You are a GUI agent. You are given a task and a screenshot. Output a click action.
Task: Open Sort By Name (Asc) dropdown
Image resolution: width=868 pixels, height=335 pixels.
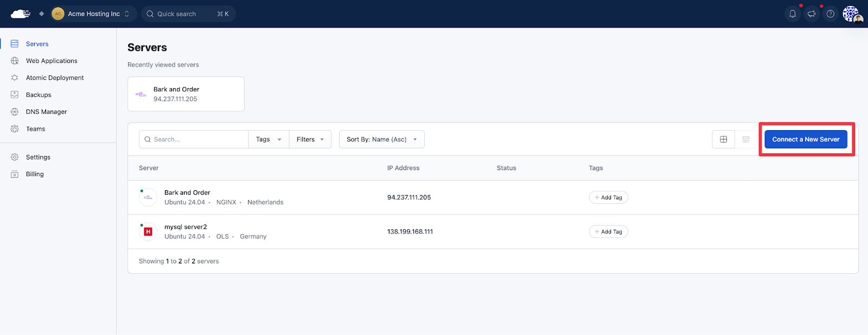382,139
